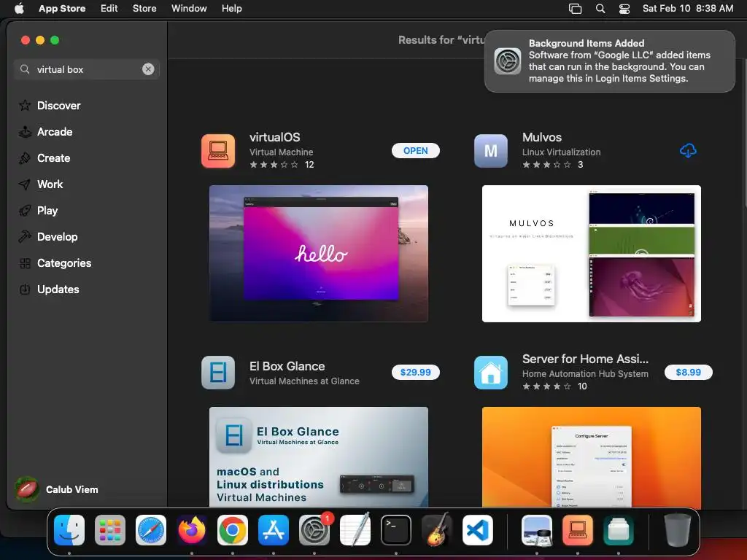Click the date and time display

(x=688, y=9)
